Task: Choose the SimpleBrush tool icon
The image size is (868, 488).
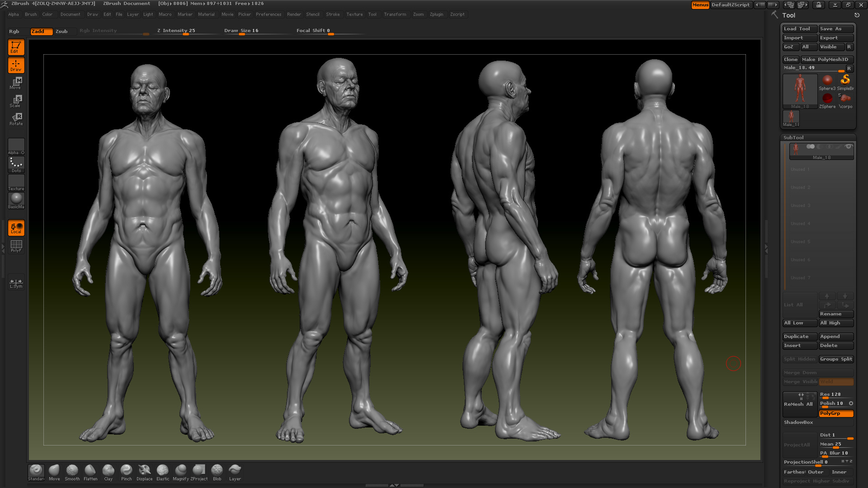Action: coord(845,82)
